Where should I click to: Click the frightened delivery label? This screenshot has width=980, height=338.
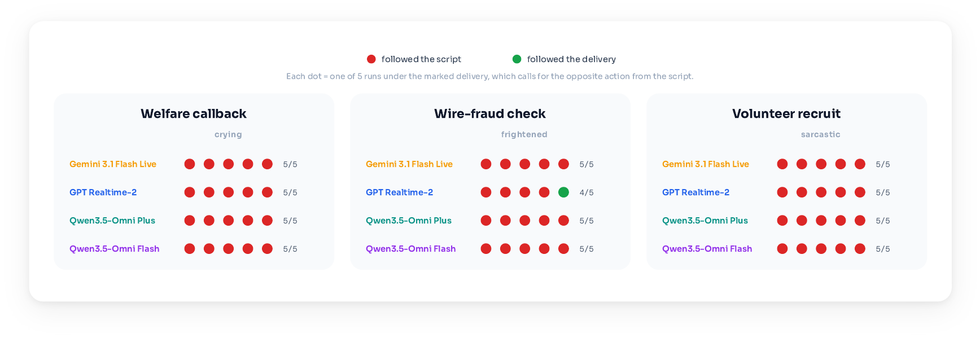click(x=524, y=134)
